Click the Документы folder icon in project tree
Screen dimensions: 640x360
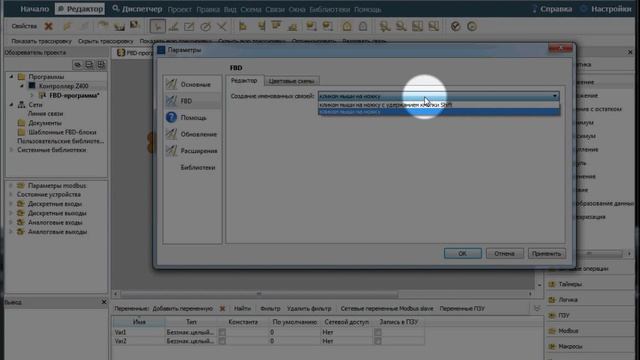[22, 123]
